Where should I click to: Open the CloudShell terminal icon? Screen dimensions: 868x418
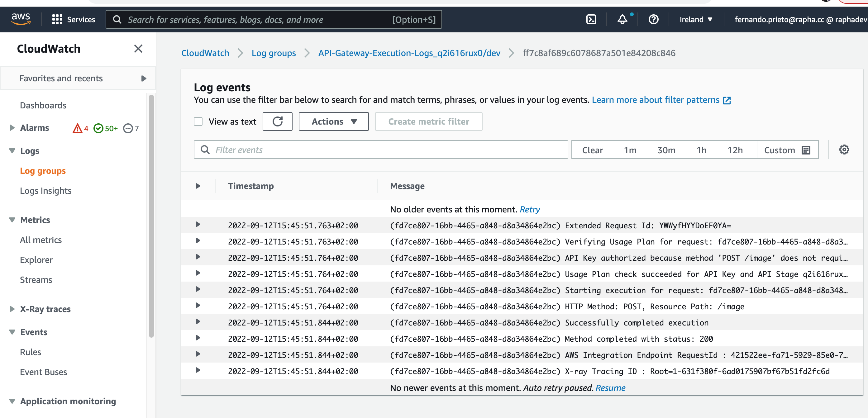591,20
